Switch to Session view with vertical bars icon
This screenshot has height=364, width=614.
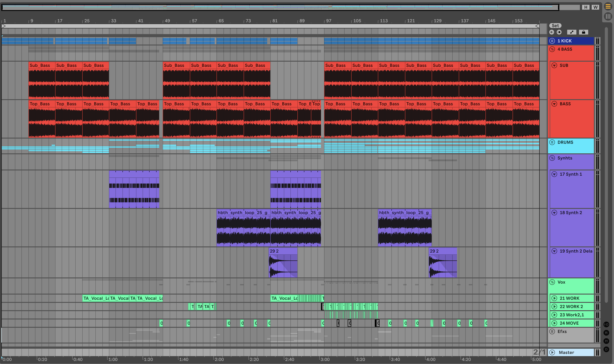[608, 16]
